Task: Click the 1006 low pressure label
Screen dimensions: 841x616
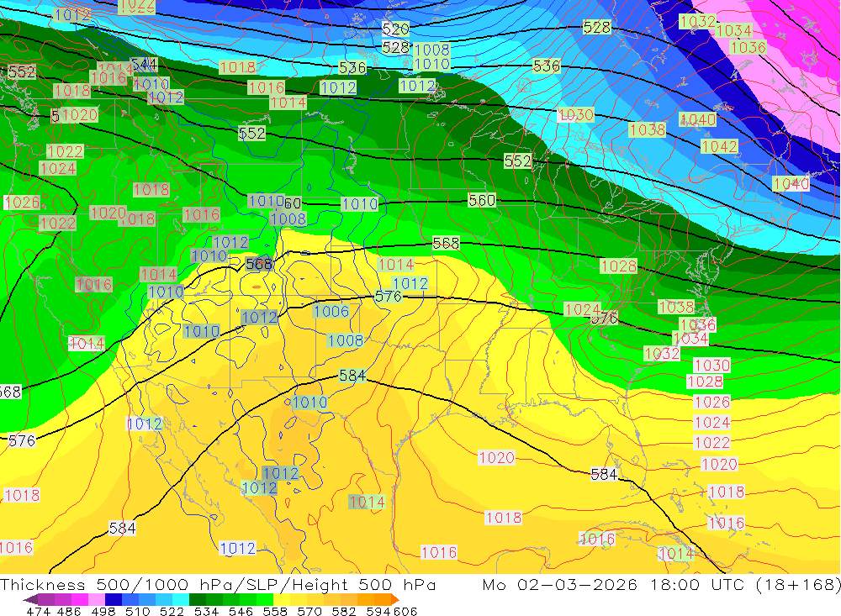Action: click(331, 311)
